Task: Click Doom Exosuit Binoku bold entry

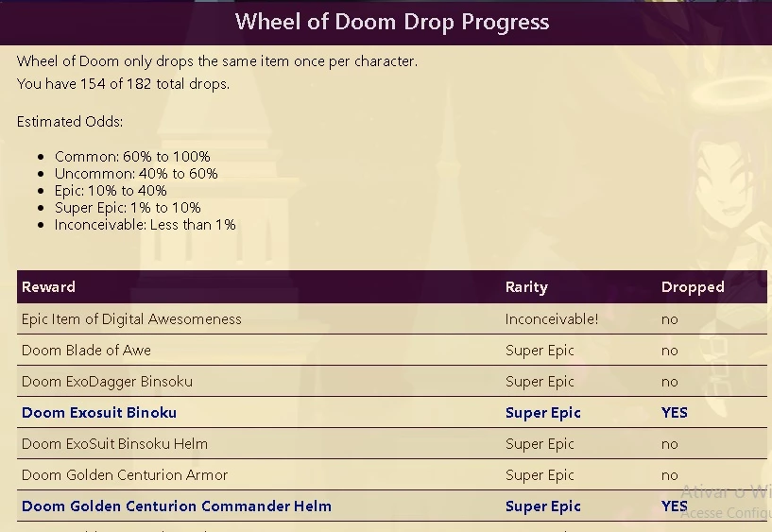Action: [99, 412]
